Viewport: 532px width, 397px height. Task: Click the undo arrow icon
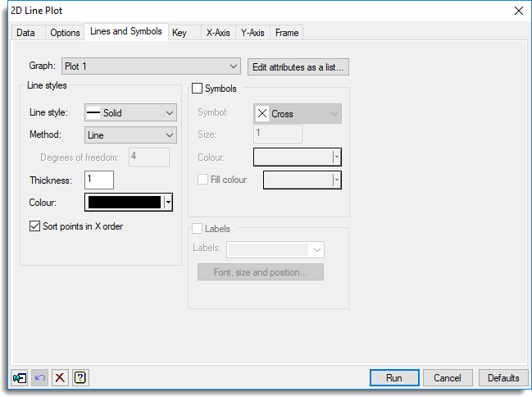pyautogui.click(x=39, y=378)
